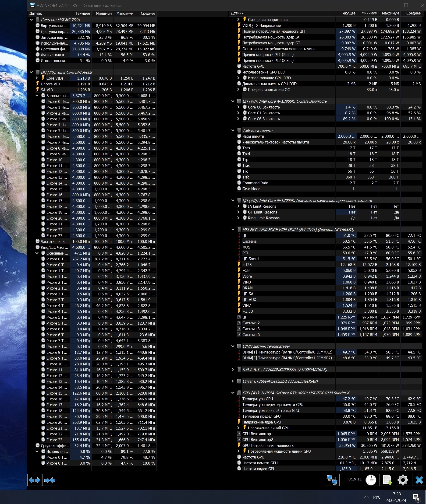This screenshot has height=504, width=426.
Task: Show hidden tray icons chevron
Action: coord(366,497)
